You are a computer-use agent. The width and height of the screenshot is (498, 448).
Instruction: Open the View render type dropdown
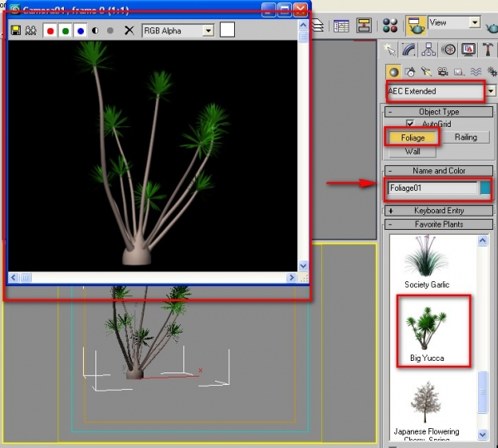pos(454,22)
